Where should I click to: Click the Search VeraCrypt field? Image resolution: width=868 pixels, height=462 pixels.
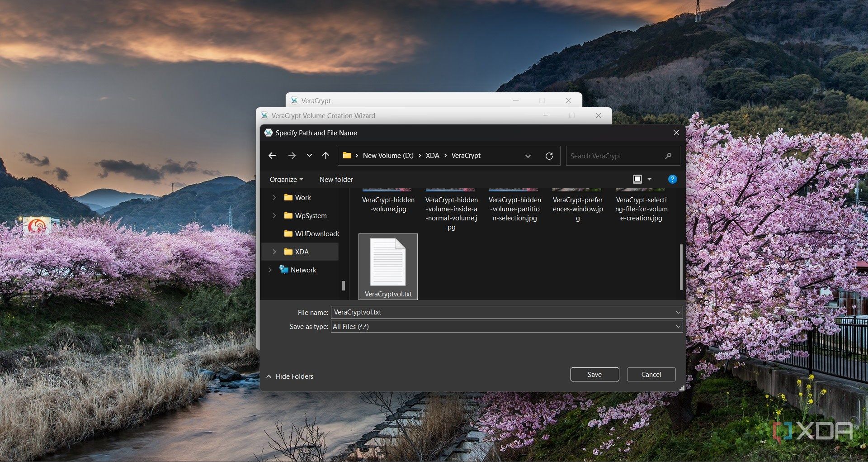pyautogui.click(x=623, y=156)
